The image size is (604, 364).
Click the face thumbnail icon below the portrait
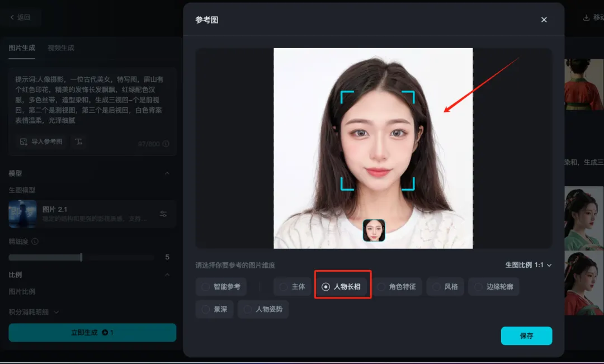[374, 230]
